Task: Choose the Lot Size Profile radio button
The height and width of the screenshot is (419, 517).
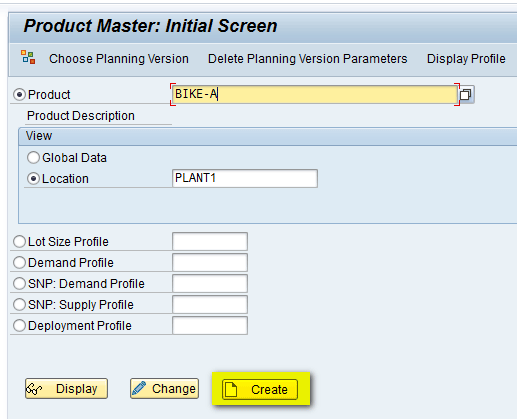Action: point(19,242)
